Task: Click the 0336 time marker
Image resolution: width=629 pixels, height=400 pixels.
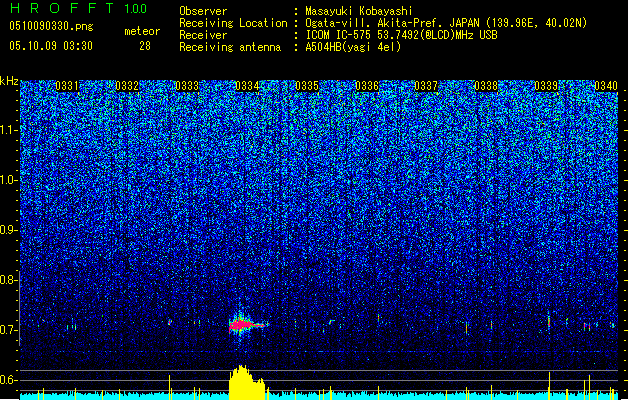Action: [x=367, y=86]
